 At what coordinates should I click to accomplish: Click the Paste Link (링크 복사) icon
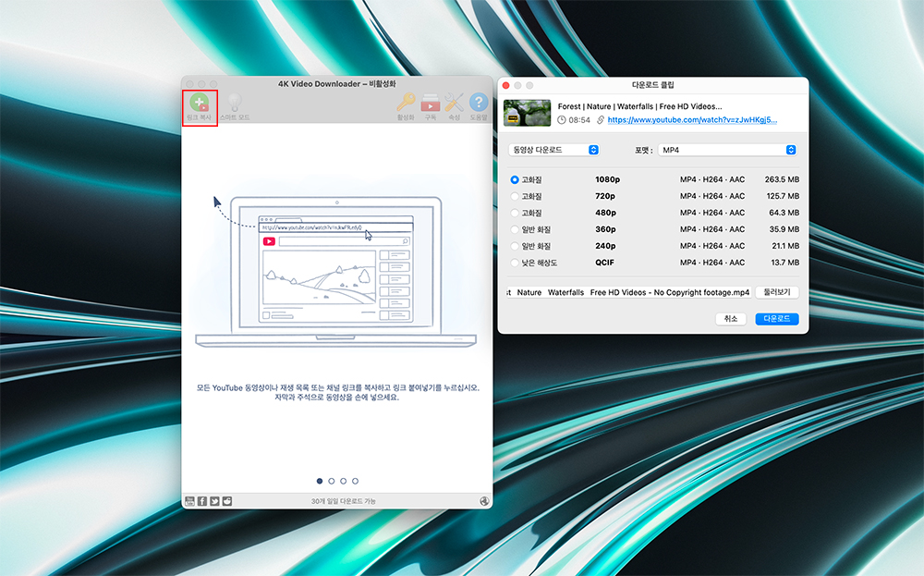pyautogui.click(x=200, y=104)
